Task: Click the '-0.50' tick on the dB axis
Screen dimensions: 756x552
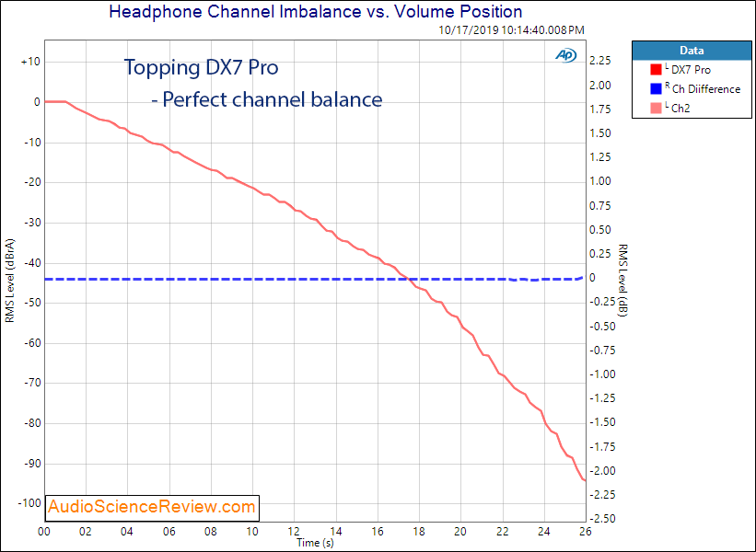Action: point(602,327)
